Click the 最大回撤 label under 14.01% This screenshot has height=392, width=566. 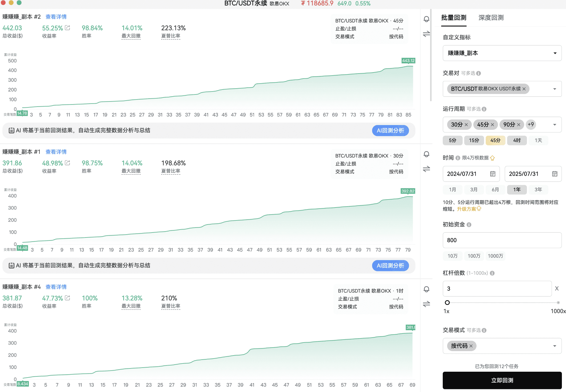click(131, 36)
